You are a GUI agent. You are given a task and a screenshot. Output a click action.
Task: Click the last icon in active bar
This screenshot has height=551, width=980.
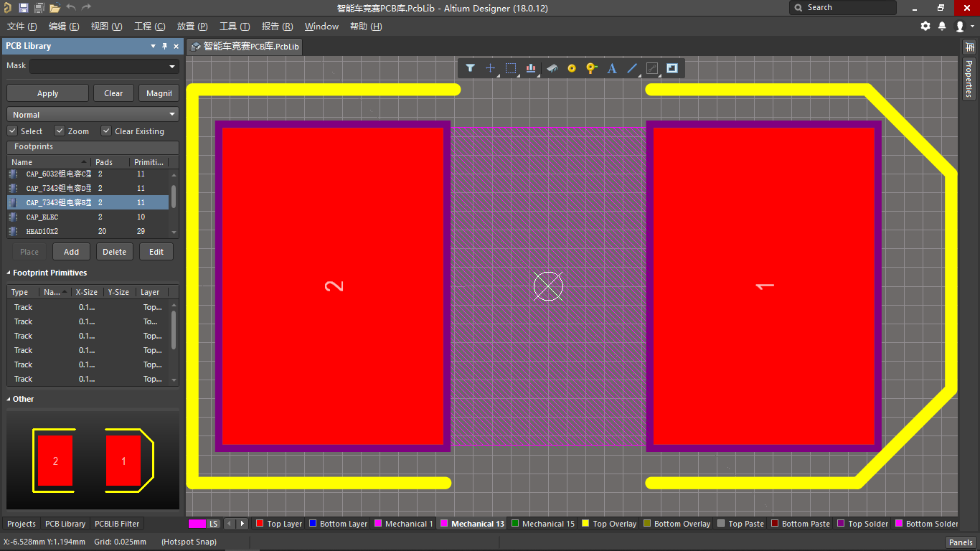pyautogui.click(x=672, y=68)
